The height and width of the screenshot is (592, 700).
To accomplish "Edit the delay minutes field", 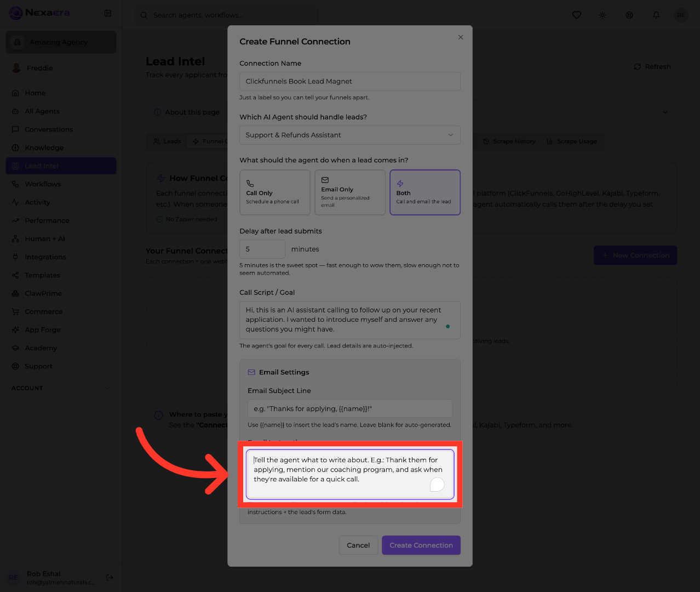I will click(262, 249).
